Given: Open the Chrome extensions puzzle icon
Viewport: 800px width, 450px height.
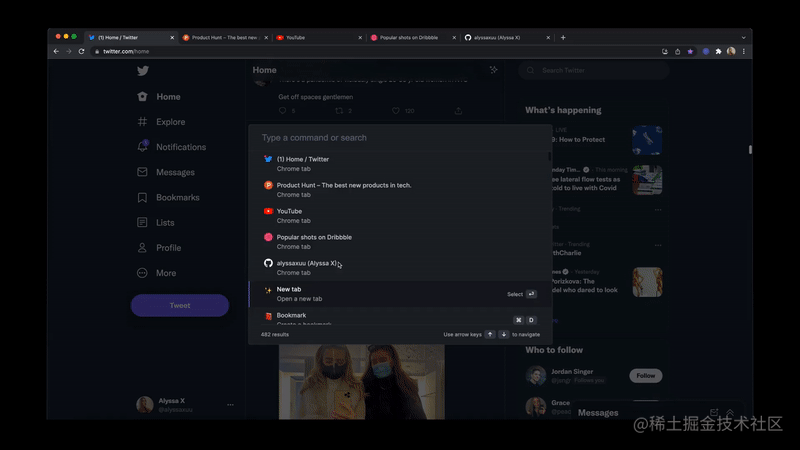Looking at the screenshot, I should click(x=718, y=52).
